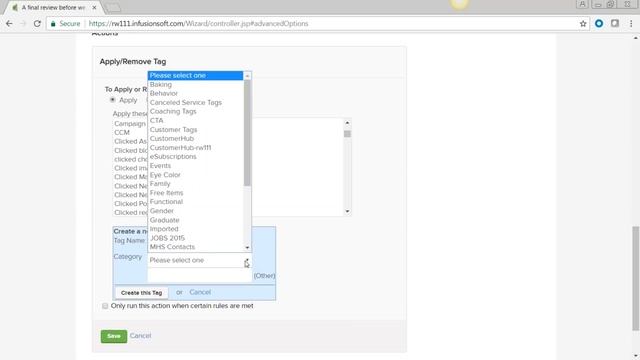This screenshot has height=360, width=640.
Task: Check 'Only run this action when certain rules are met'
Action: (105, 306)
